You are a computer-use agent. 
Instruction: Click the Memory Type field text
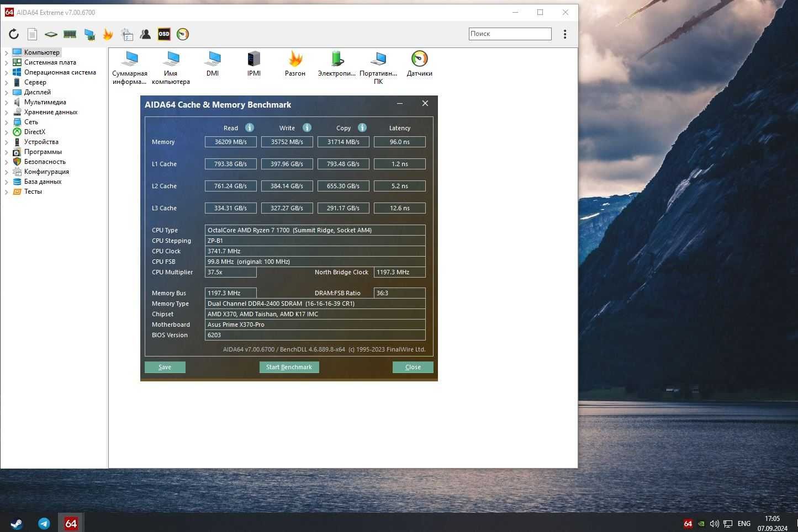click(315, 304)
